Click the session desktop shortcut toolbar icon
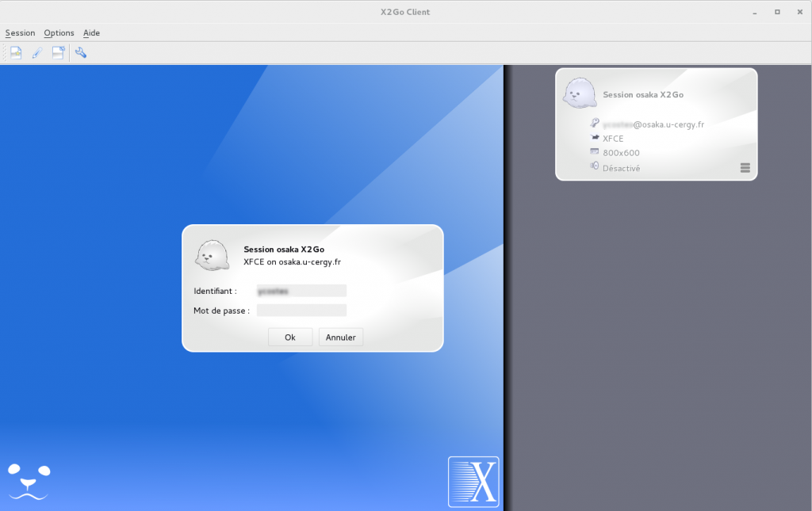 pyautogui.click(x=58, y=53)
